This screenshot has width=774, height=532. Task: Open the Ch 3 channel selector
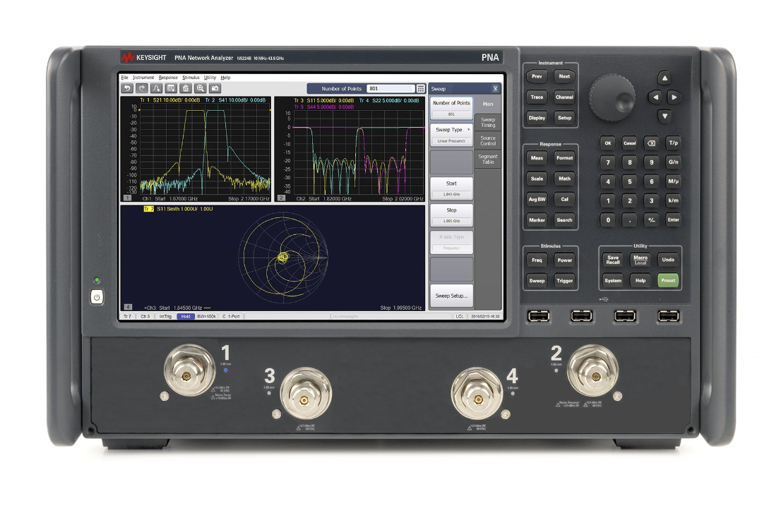coord(145,318)
